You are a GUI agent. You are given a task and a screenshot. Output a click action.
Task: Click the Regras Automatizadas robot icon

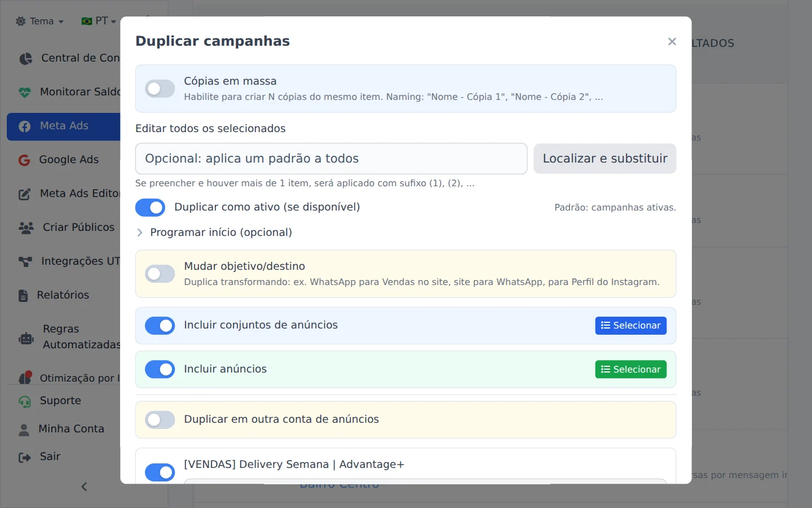click(x=27, y=339)
